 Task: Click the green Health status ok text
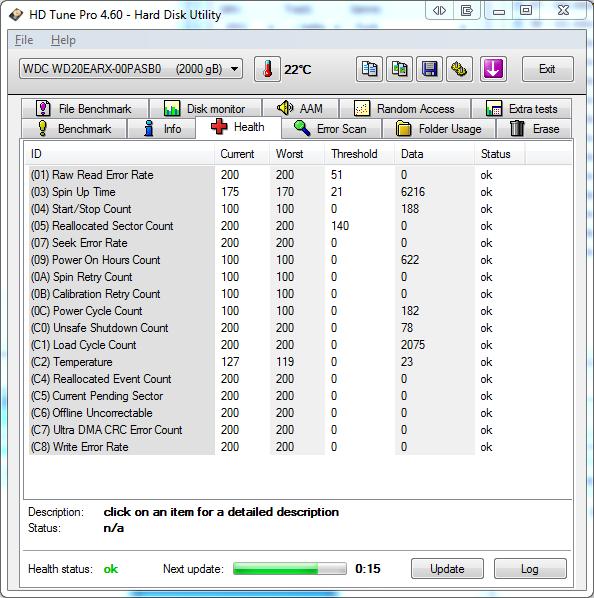tap(111, 569)
